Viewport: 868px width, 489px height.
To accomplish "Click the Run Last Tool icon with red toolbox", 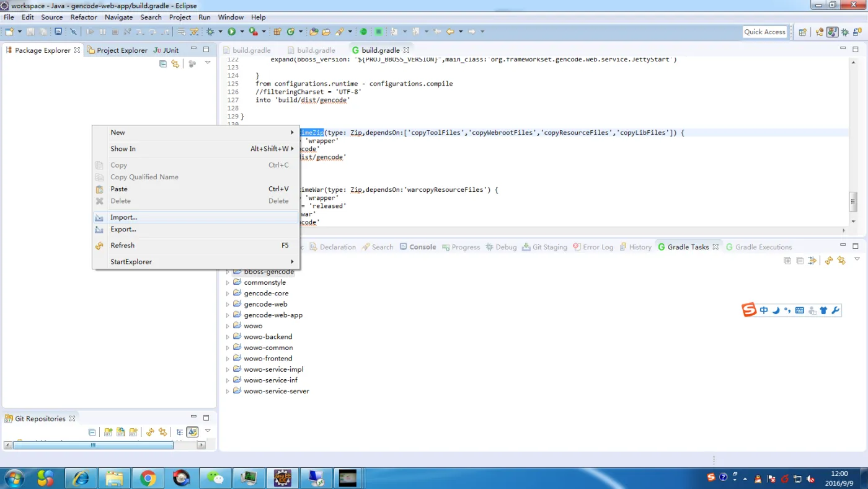I will pos(252,32).
